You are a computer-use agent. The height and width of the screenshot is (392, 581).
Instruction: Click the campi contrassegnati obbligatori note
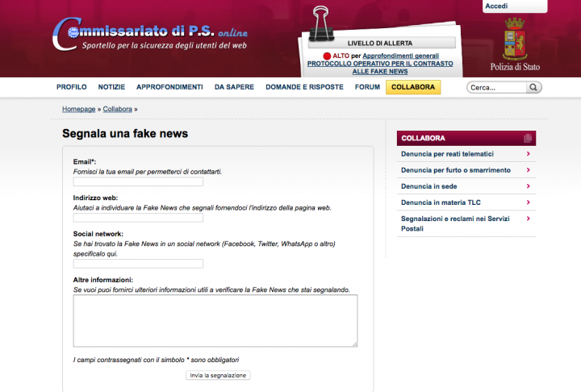point(156,360)
